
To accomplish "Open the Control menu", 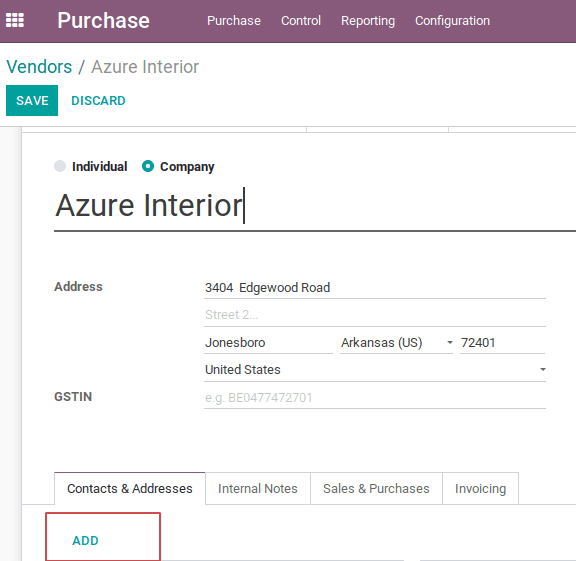I will [301, 21].
